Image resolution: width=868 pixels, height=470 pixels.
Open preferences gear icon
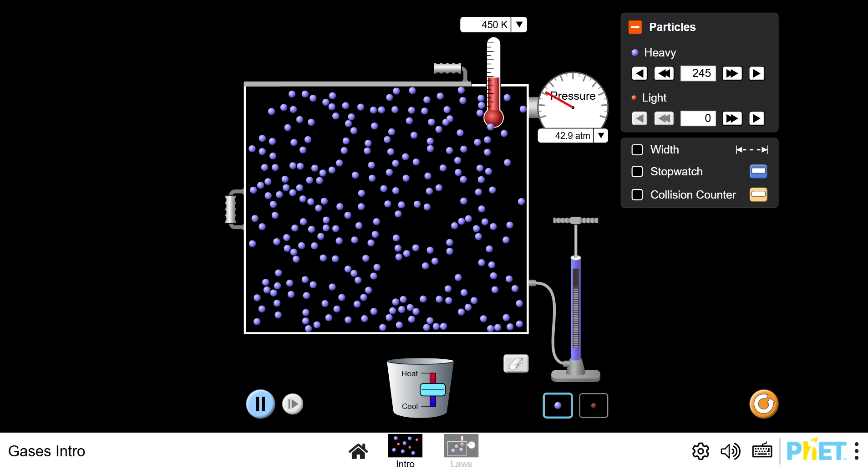(700, 451)
